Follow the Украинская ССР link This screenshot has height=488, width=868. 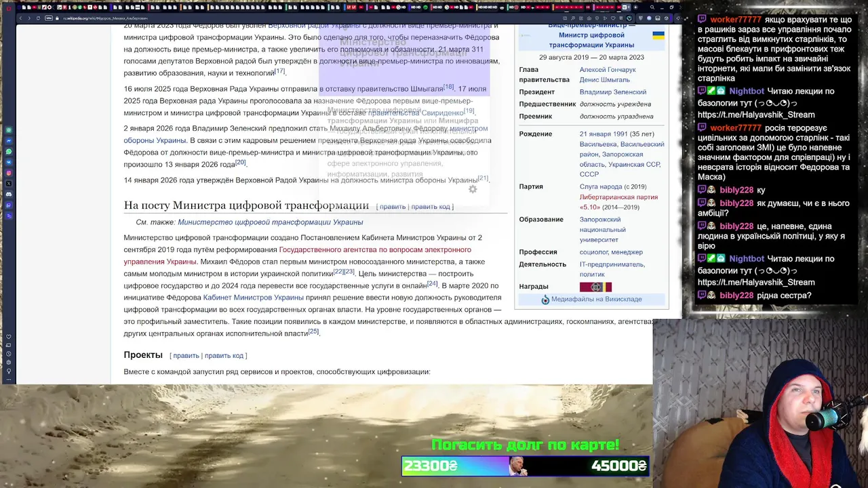click(x=634, y=165)
